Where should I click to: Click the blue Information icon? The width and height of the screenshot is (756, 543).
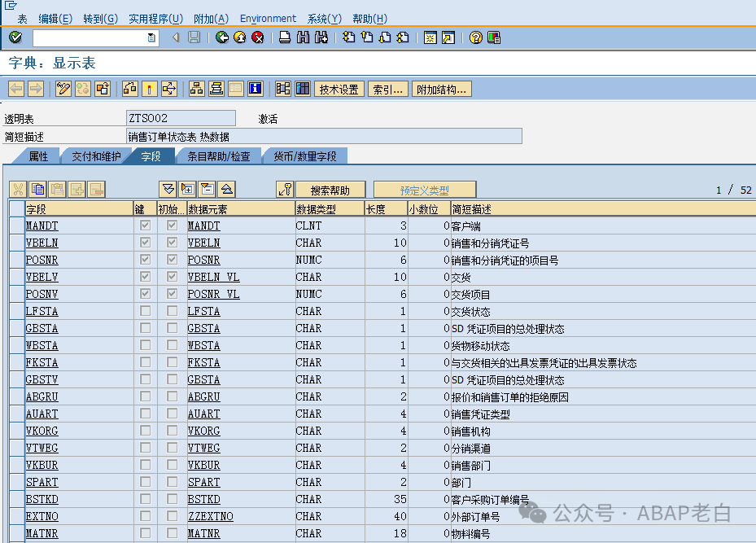click(255, 89)
